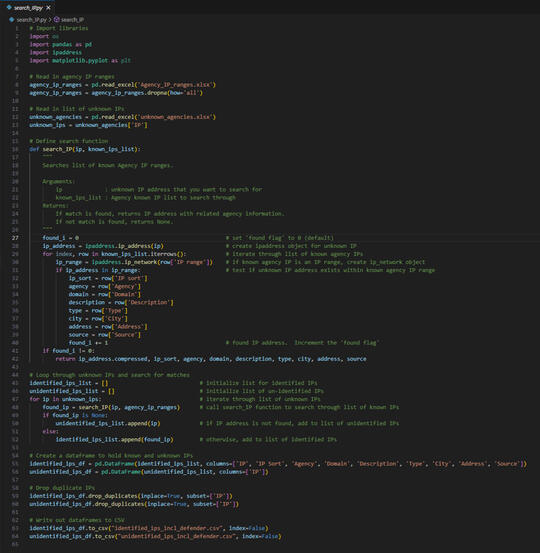Viewport: 540px width, 553px height.
Task: Click 'found_i = 0' statement
Action: [x=60, y=238]
